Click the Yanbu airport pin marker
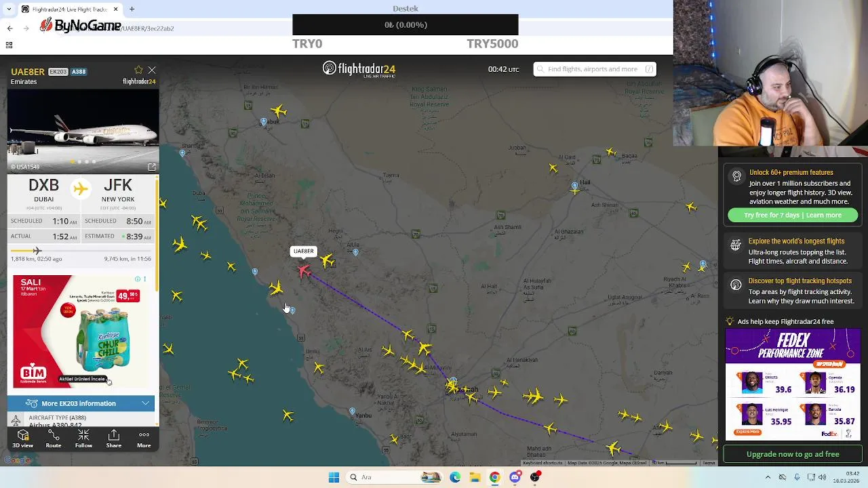The width and height of the screenshot is (868, 488). point(352,411)
